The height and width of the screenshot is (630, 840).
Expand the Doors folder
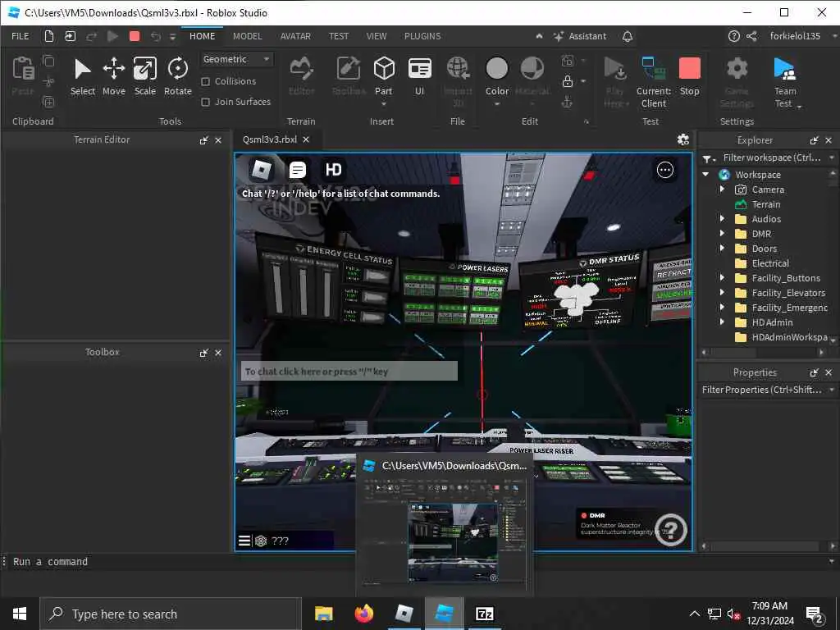click(x=722, y=248)
